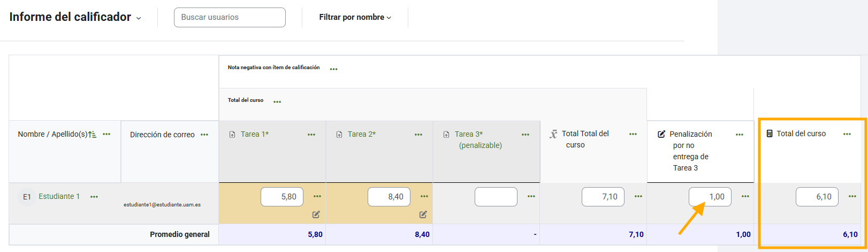
Task: Open the Total del curso subcategory menu
Action: pos(277,102)
